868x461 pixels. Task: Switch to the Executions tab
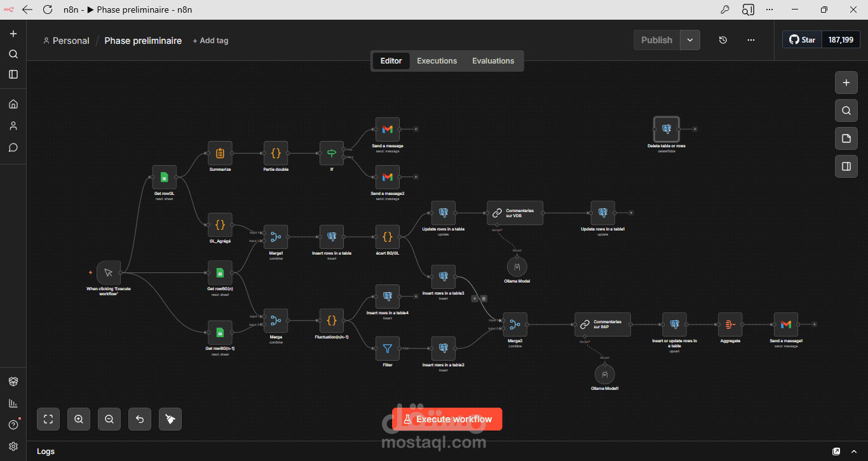pyautogui.click(x=437, y=61)
